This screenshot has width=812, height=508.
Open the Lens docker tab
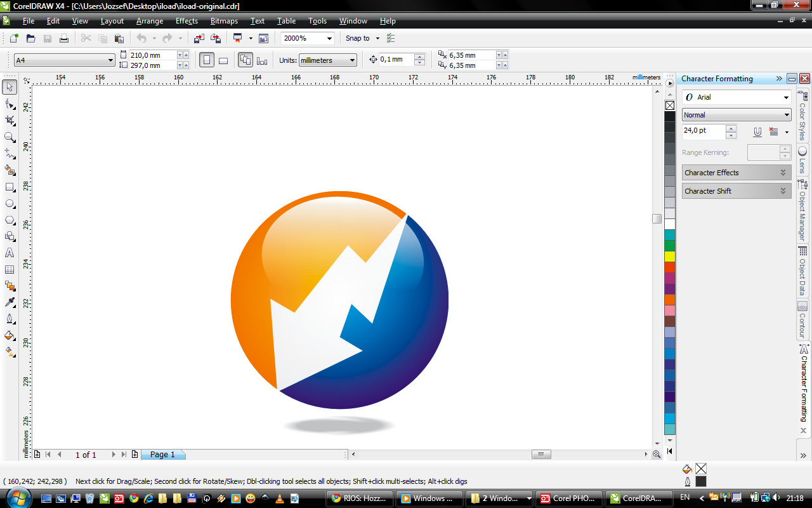pos(802,160)
